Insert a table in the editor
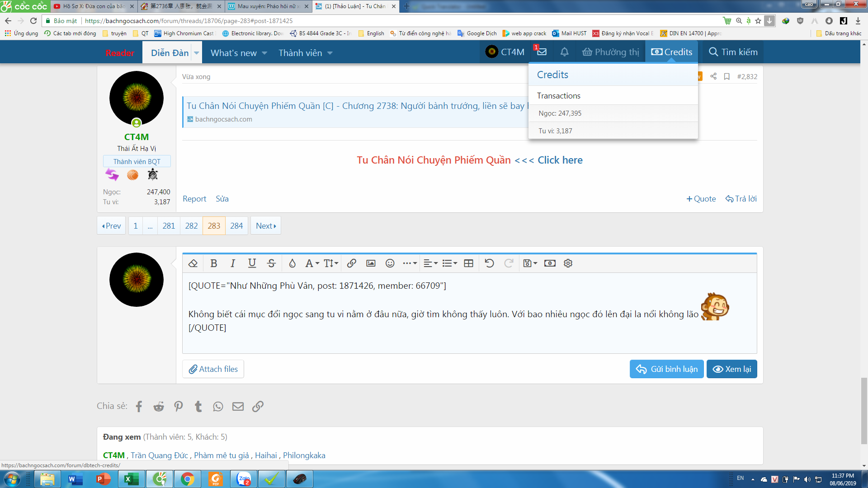The height and width of the screenshot is (488, 868). [x=469, y=263]
